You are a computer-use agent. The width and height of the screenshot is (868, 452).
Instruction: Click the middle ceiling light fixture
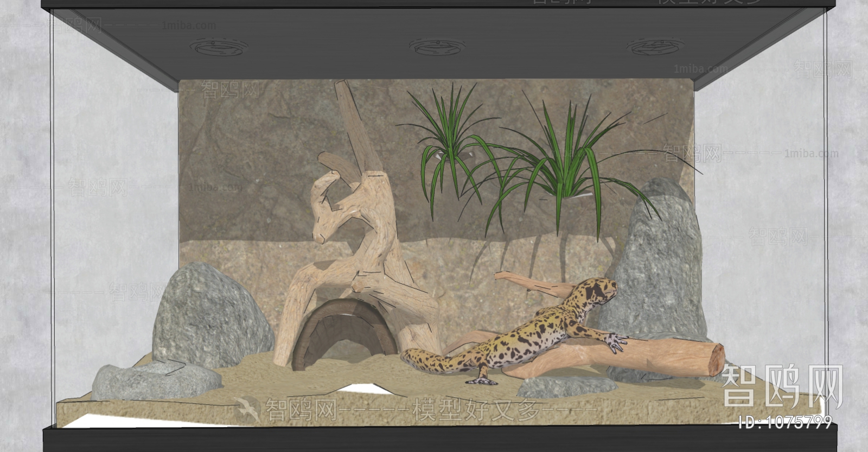coord(438,47)
